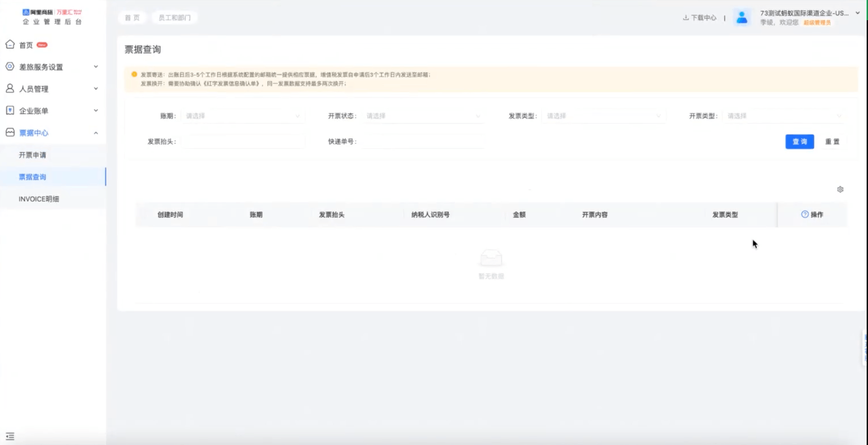The image size is (868, 445).
Task: Open the 账期 dropdown
Action: (243, 116)
